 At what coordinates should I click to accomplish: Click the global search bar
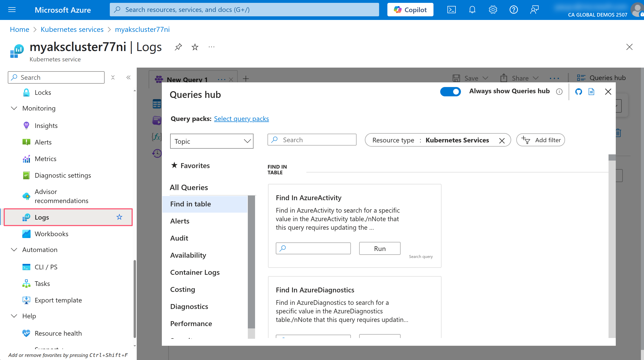tap(244, 10)
